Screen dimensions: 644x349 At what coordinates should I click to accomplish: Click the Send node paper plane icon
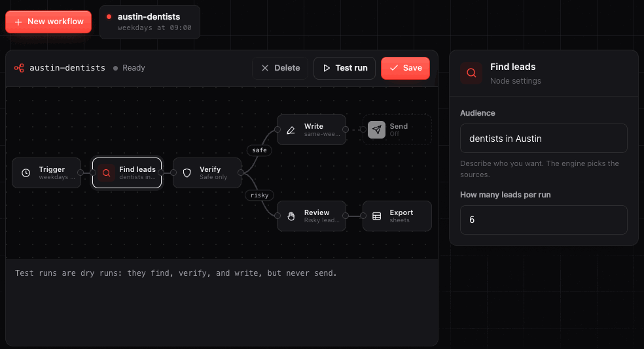coord(376,130)
